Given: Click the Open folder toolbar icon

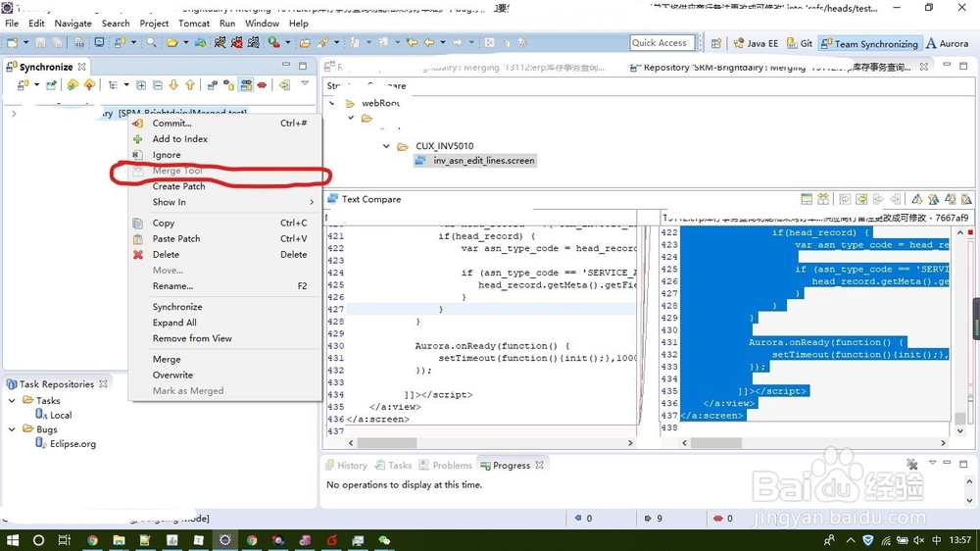Looking at the screenshot, I should tap(171, 42).
